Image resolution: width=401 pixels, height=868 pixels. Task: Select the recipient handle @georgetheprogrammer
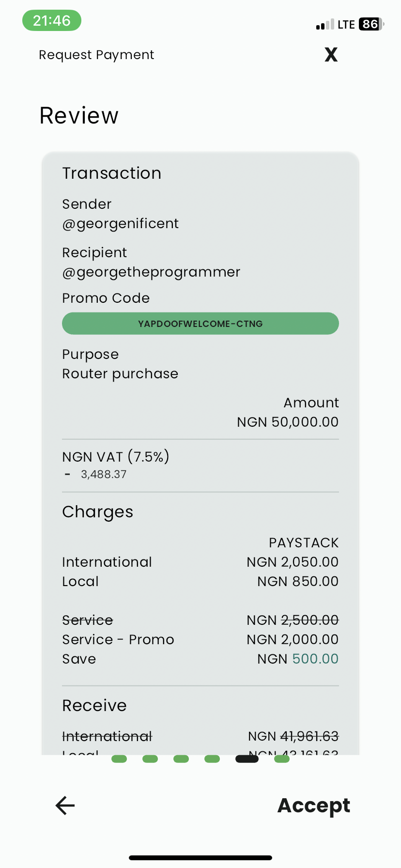click(151, 272)
